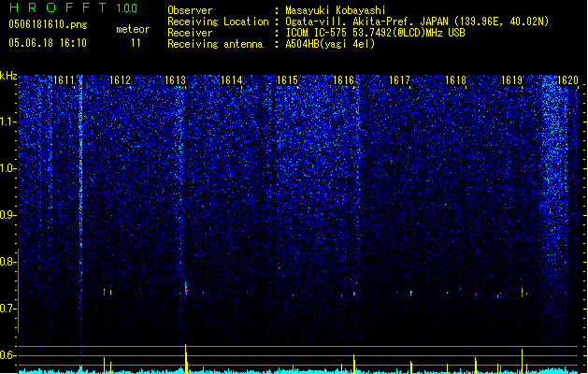Click the 1614 time marker

(x=232, y=80)
